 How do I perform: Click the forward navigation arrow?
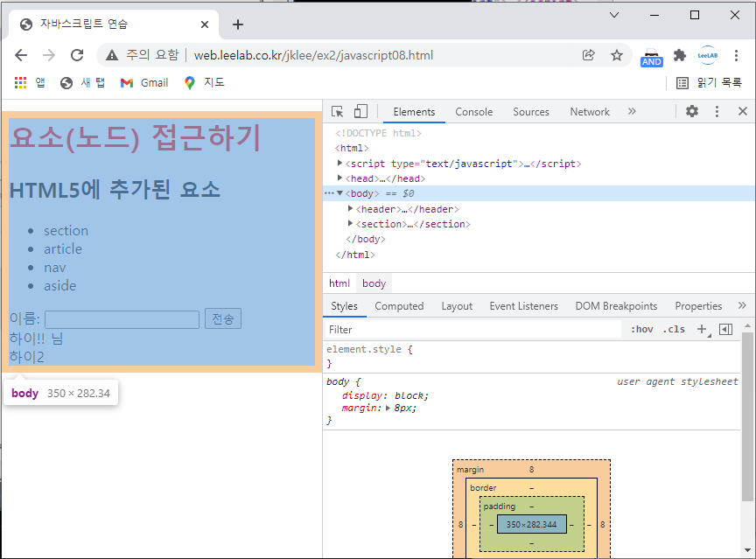click(49, 55)
